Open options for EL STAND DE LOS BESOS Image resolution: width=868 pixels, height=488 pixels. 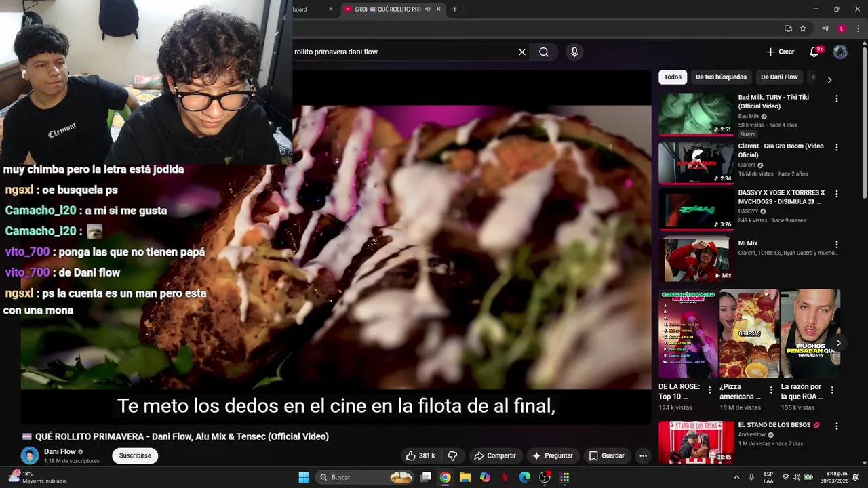pyautogui.click(x=836, y=426)
